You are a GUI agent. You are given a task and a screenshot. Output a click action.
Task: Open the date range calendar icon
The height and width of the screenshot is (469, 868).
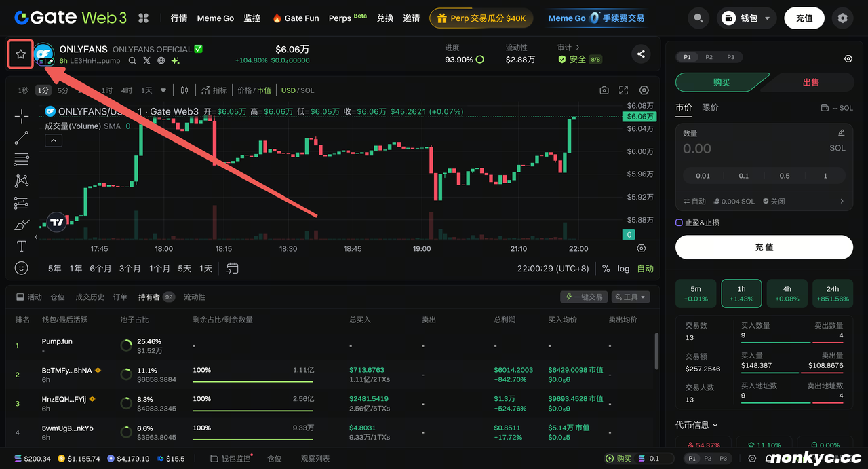tap(233, 268)
